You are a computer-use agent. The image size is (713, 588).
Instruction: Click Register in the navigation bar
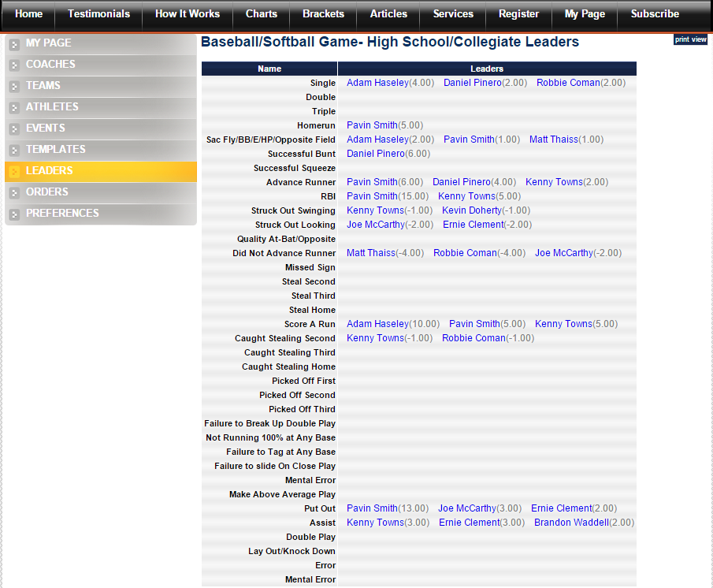click(519, 14)
